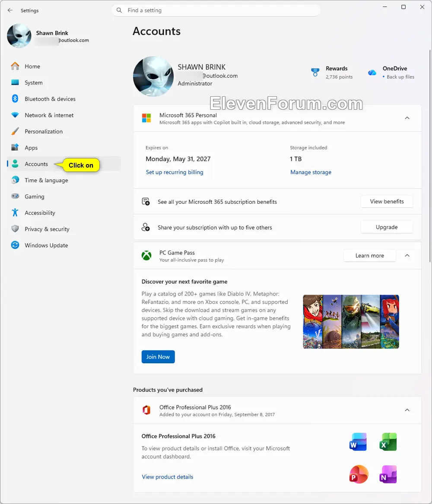Open Set up recurring billing link
The image size is (432, 504).
175,172
